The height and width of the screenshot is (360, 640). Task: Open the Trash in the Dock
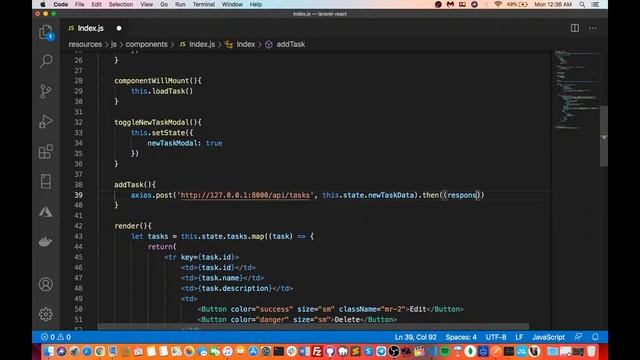click(591, 351)
